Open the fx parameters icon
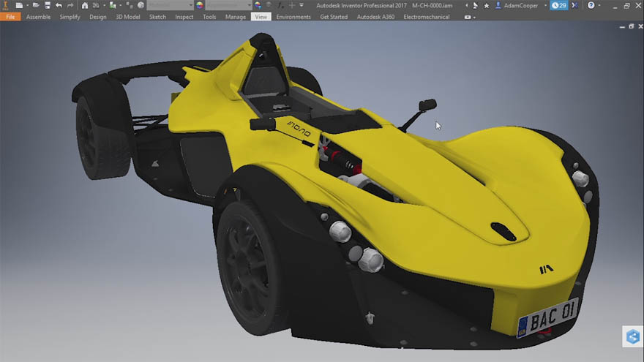Viewport: 644px width, 362px height. (281, 5)
